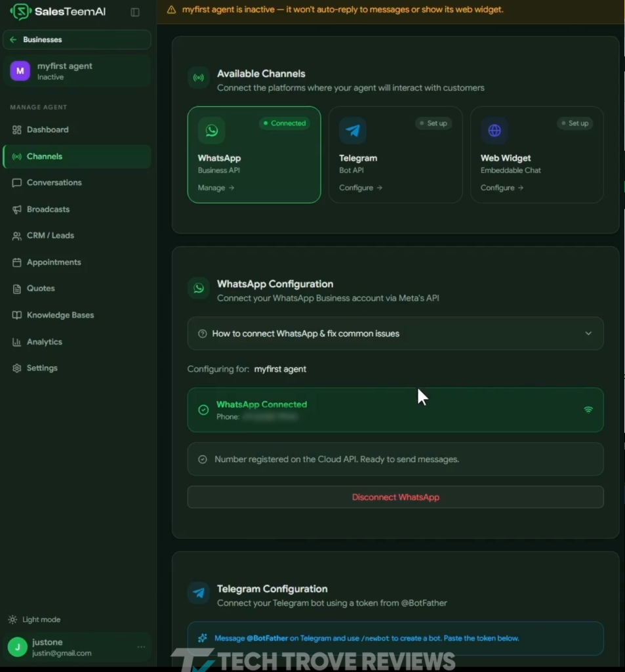Open agent Settings
The width and height of the screenshot is (625, 672).
tap(77, 368)
